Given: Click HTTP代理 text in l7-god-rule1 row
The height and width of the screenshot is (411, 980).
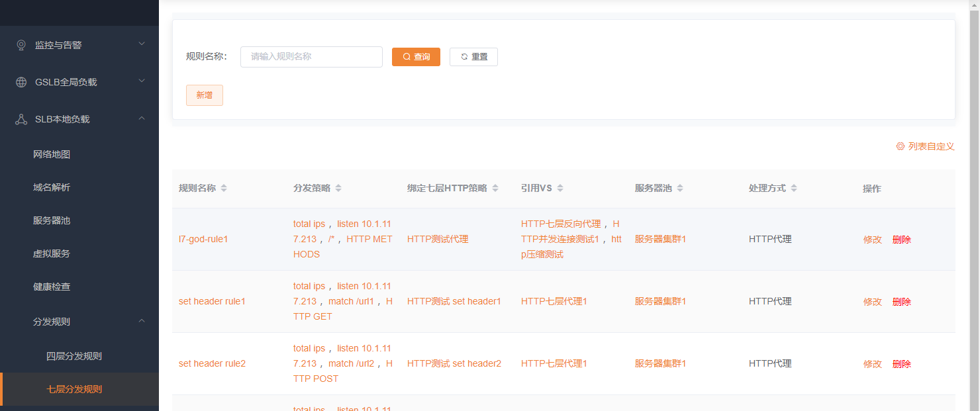Looking at the screenshot, I should point(770,239).
